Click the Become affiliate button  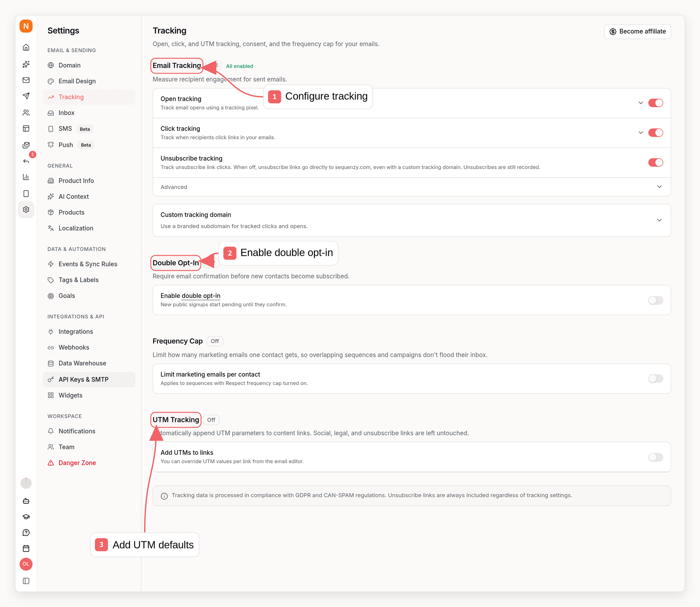coord(637,32)
